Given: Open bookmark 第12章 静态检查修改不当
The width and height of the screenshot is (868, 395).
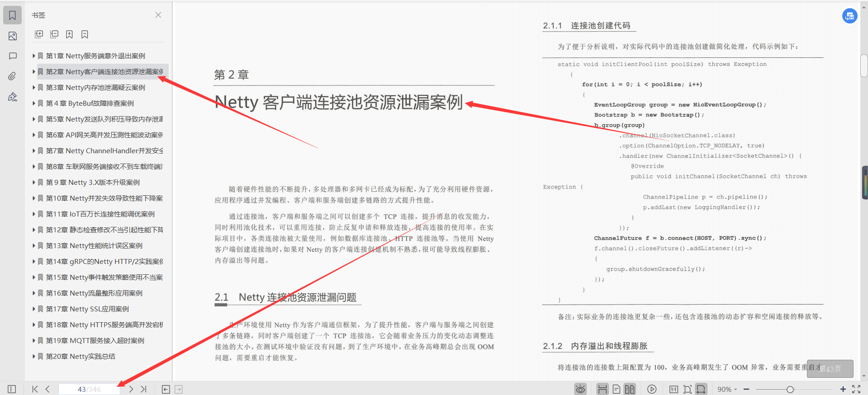Looking at the screenshot, I should pyautogui.click(x=104, y=230).
